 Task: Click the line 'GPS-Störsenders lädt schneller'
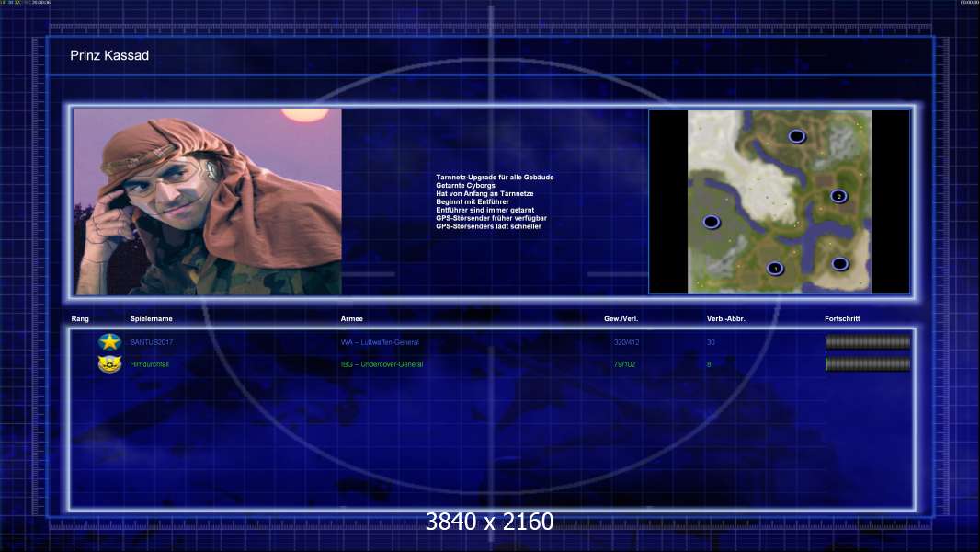[489, 226]
